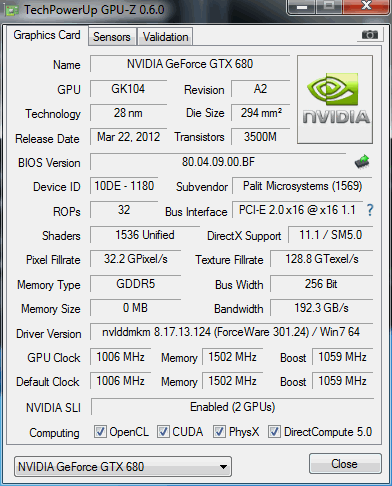This screenshot has width=392, height=486.
Task: Open the GPU selection dropdown arrow
Action: click(x=224, y=467)
